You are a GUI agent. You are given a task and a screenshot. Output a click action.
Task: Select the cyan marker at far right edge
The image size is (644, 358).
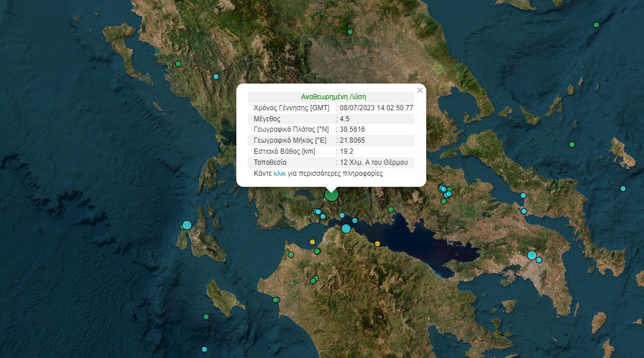click(623, 189)
